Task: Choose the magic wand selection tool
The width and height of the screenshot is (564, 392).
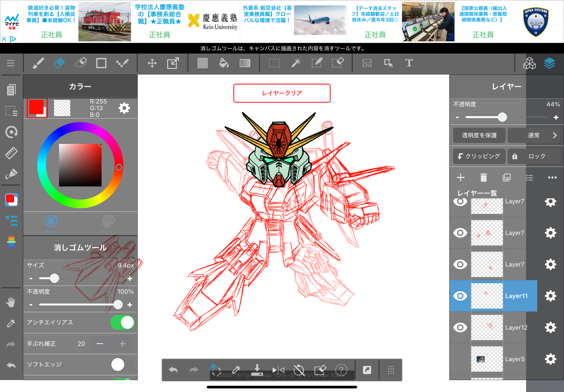Action: [296, 63]
